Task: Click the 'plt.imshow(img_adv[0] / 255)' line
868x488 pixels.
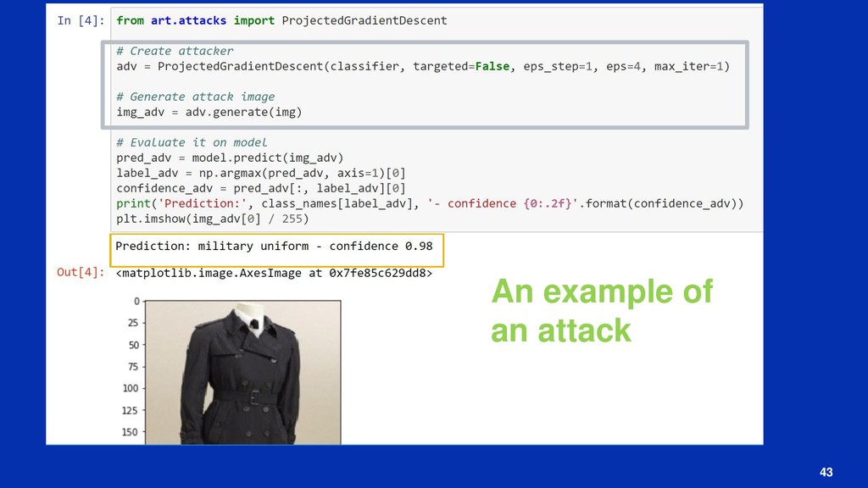Action: (x=213, y=219)
